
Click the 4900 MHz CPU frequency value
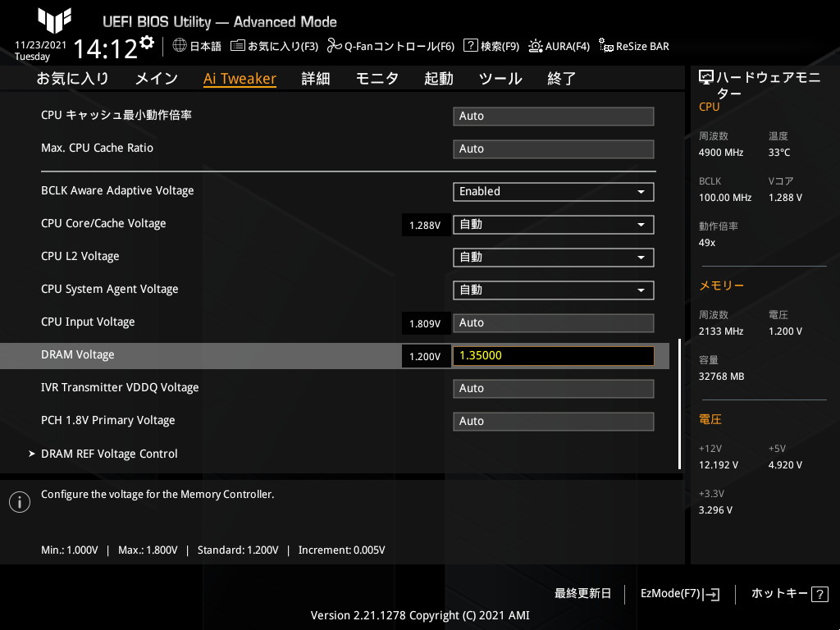[x=721, y=153]
